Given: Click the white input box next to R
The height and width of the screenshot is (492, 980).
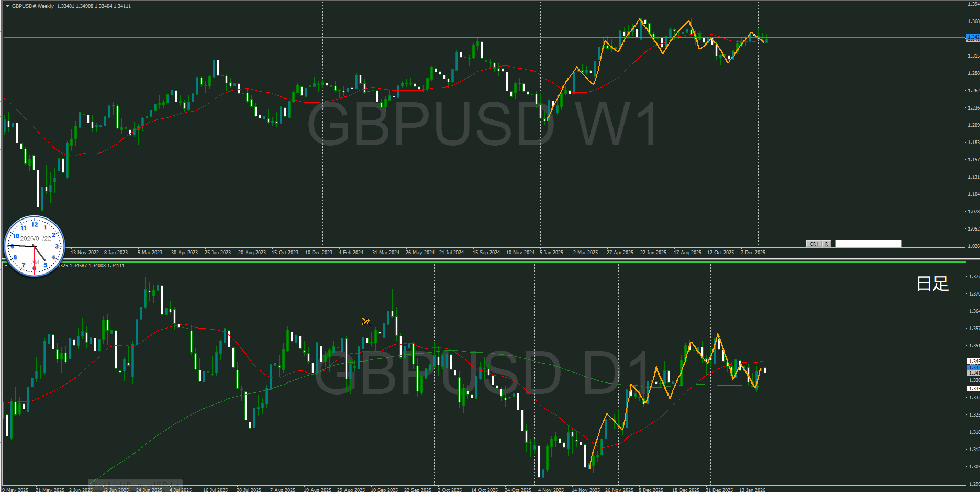Looking at the screenshot, I should (x=868, y=244).
